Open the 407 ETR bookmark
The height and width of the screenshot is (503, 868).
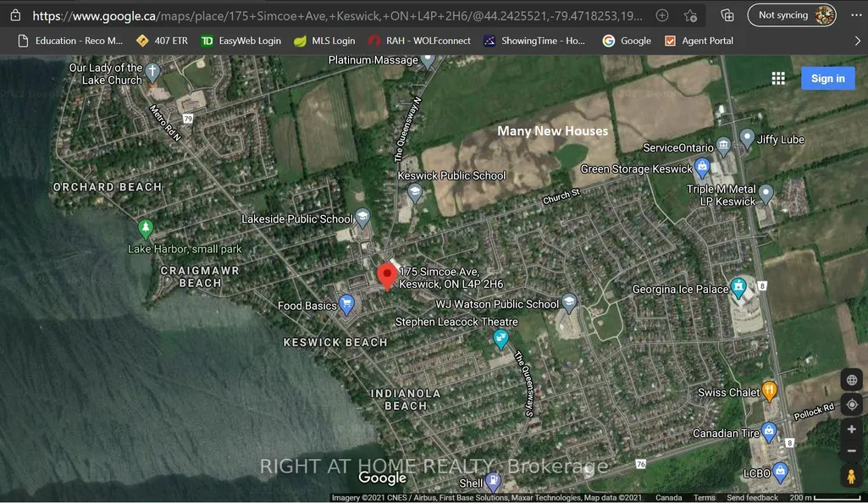[x=163, y=41]
